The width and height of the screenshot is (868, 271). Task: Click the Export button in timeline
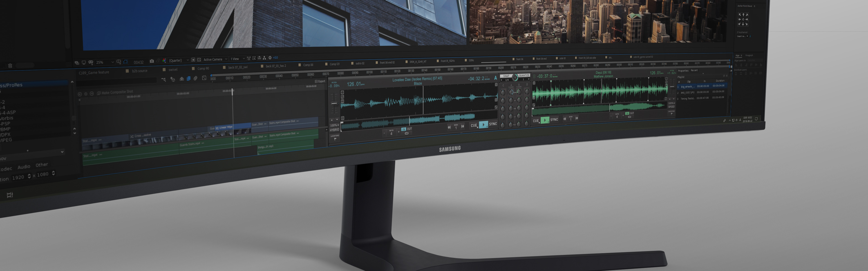[x=320, y=82]
